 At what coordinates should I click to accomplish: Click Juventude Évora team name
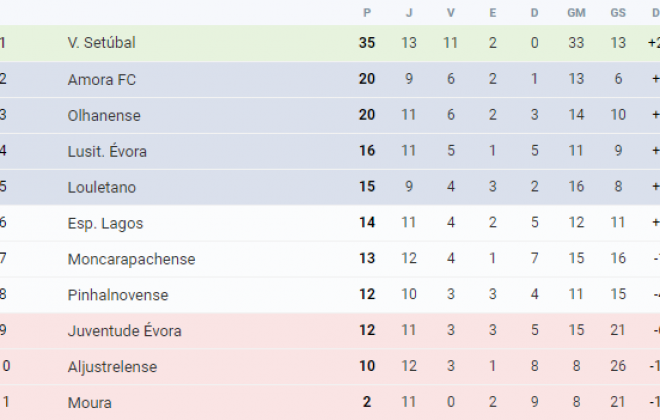coord(125,330)
